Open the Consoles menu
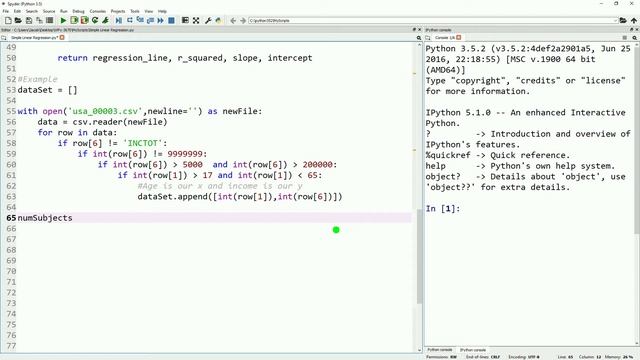Screen dimensions: 640x360 pyautogui.click(x=98, y=11)
